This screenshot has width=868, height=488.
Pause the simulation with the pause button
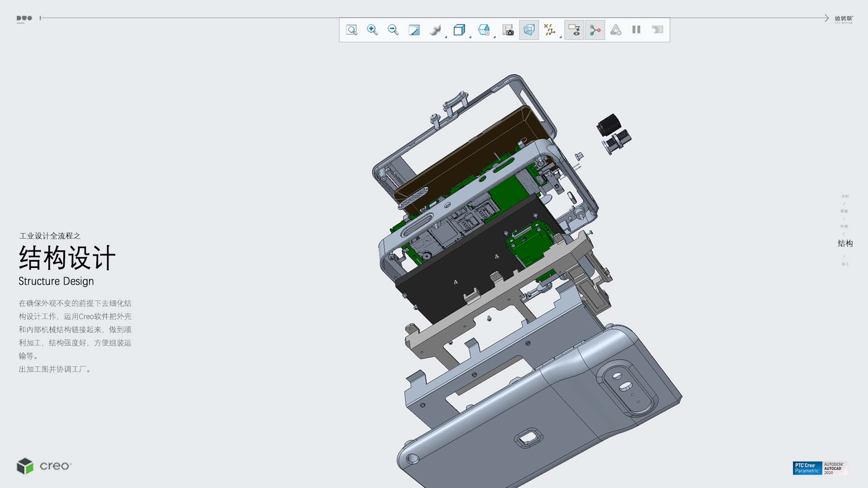[x=636, y=30]
